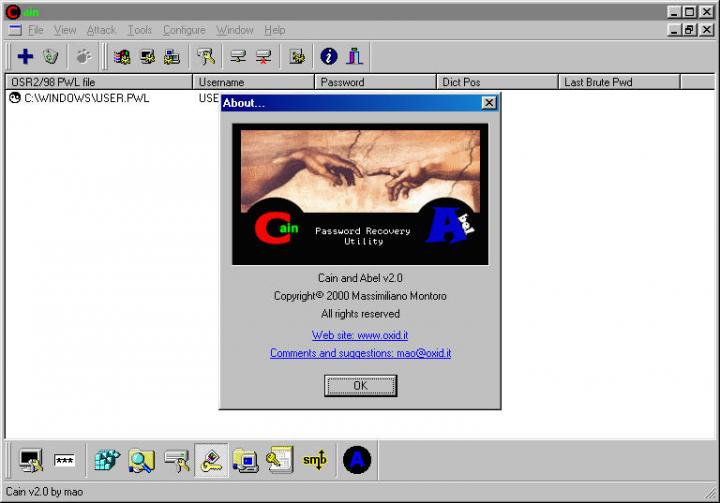Open the File menu
Image resolution: width=720 pixels, height=503 pixels.
pyautogui.click(x=35, y=30)
